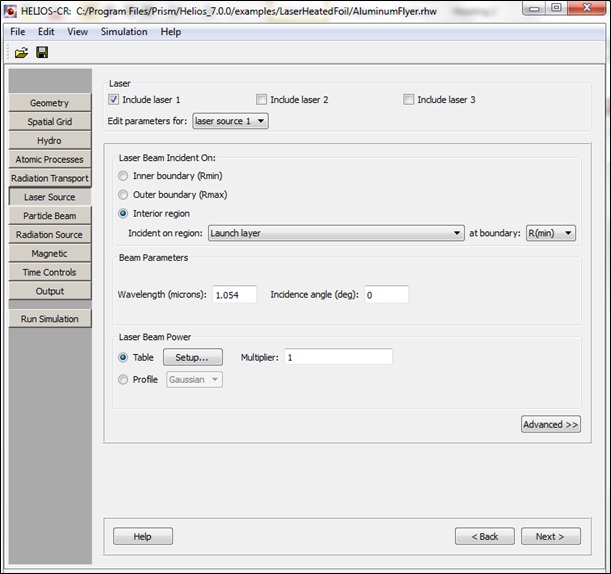This screenshot has height=574, width=611.
Task: Click the Open file folder icon
Action: (21, 52)
